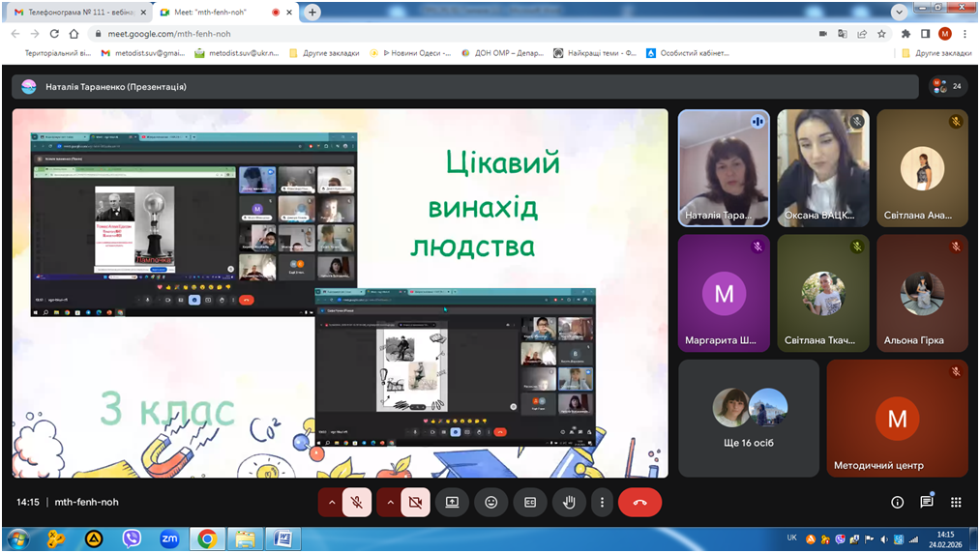Viewport: 980px width, 553px height.
Task: Expand the video settings arrow beside the camera
Action: (389, 503)
